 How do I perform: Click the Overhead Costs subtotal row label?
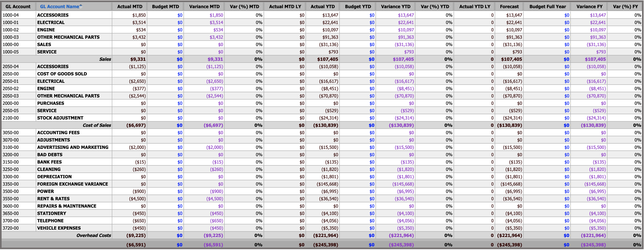click(x=93, y=235)
